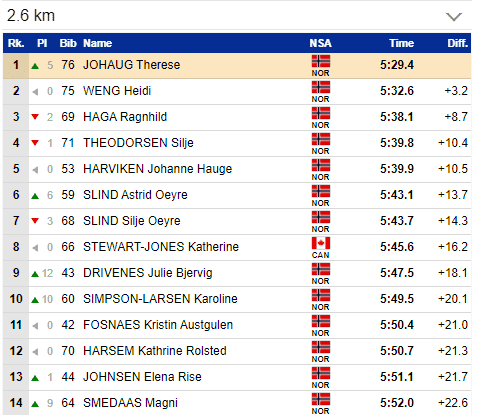Click the Diff. column header
Viewport: 479px width, 415px height.
[457, 43]
